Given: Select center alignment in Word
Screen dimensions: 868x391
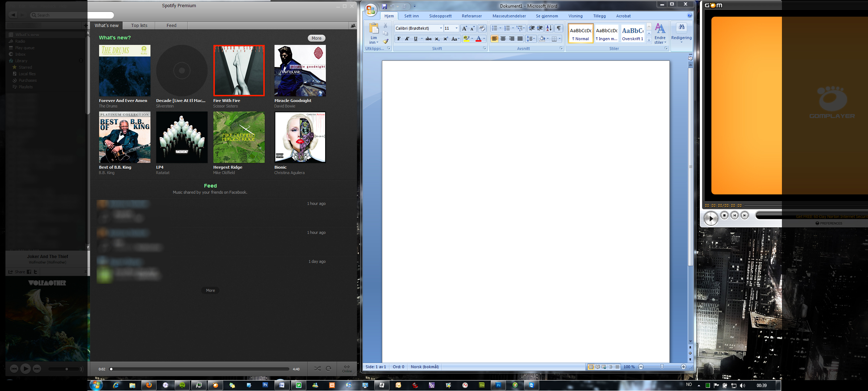Looking at the screenshot, I should tap(503, 39).
